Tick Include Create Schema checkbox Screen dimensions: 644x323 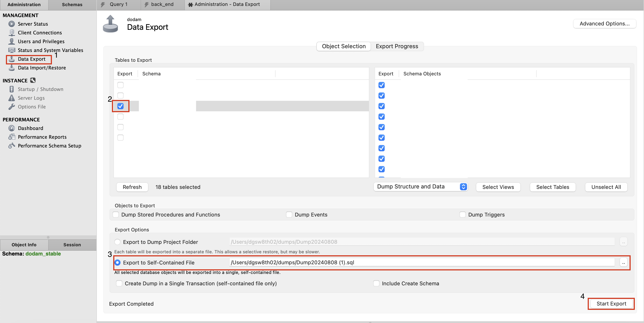376,284
